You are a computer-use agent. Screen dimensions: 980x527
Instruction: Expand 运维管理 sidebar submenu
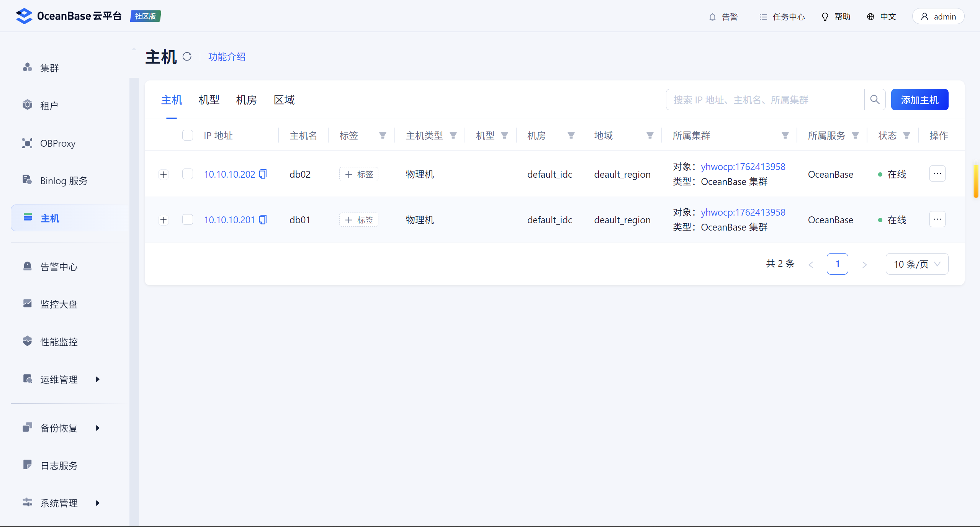click(x=59, y=379)
